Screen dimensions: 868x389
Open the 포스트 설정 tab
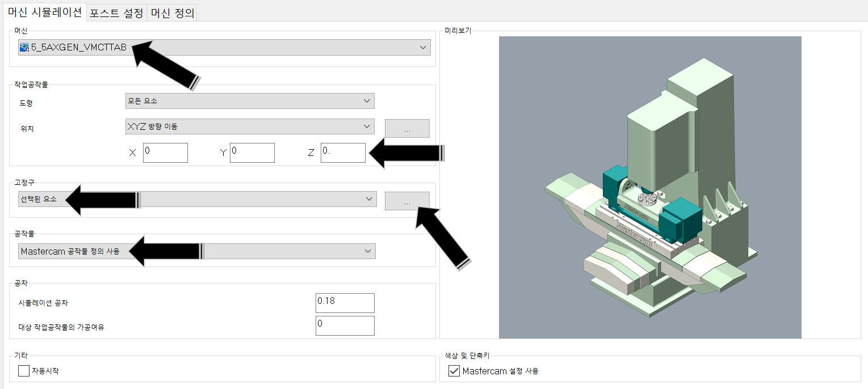point(116,13)
